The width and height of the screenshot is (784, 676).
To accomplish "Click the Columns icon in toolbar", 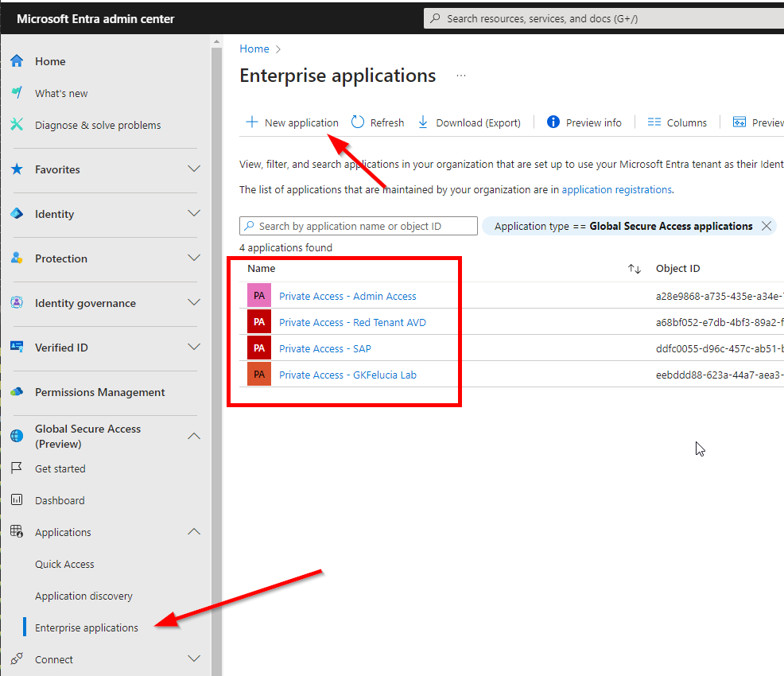I will click(x=654, y=122).
